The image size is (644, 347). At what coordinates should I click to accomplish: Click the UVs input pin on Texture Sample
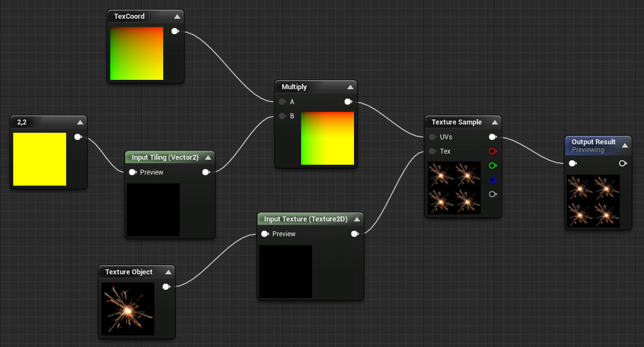[432, 137]
